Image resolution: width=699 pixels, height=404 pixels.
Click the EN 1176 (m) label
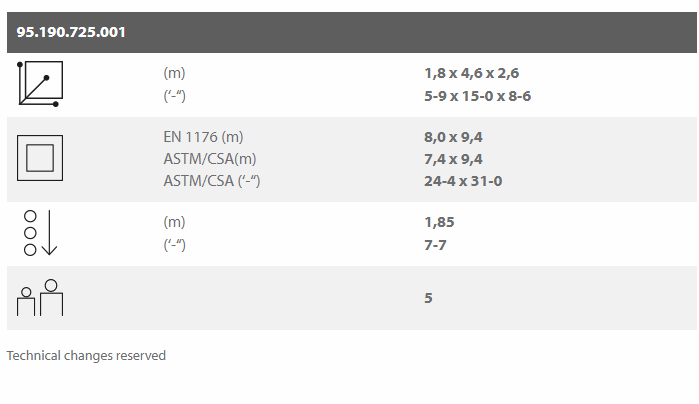(x=203, y=137)
